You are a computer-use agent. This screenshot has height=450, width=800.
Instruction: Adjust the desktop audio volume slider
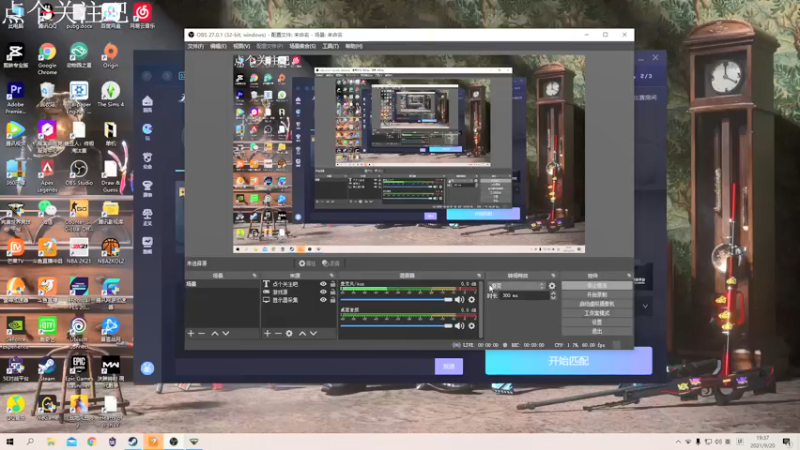coord(396,326)
